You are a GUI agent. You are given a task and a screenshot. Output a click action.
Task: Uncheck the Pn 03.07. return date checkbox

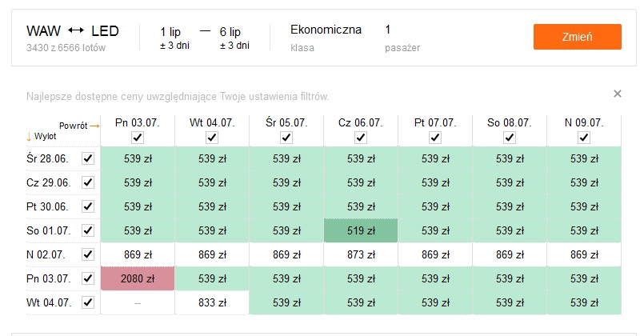[138, 137]
